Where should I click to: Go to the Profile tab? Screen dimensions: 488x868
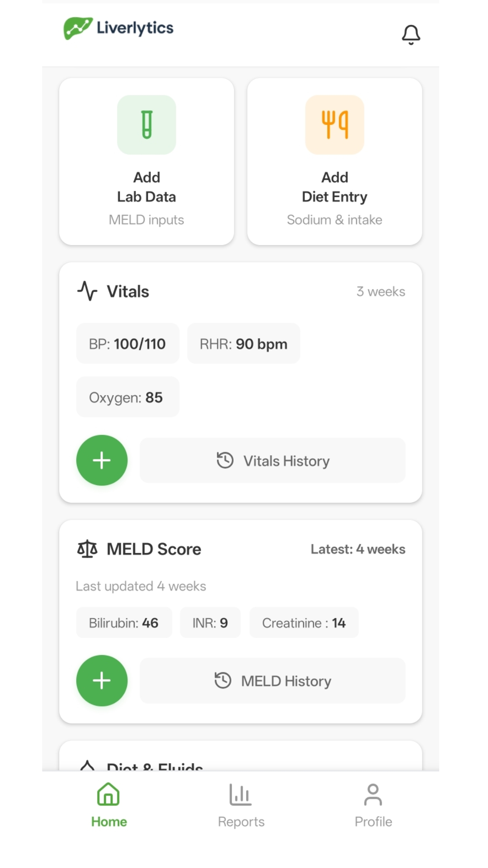tap(373, 806)
